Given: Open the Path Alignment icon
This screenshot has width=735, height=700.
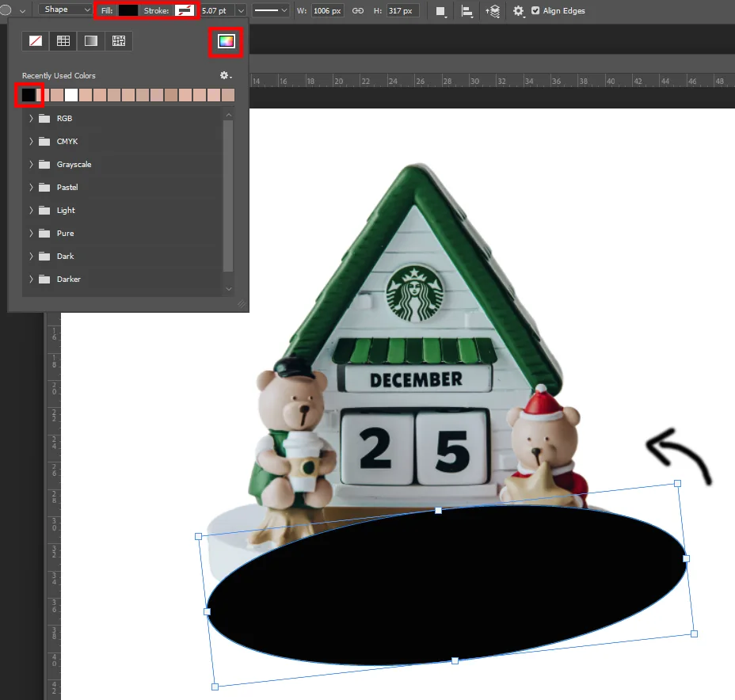Looking at the screenshot, I should (467, 11).
